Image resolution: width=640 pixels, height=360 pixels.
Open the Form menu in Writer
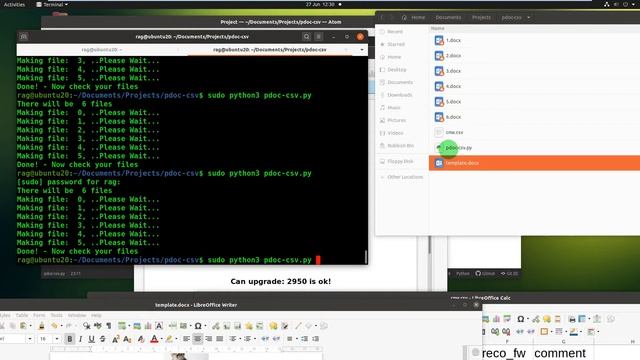[x=39, y=316]
